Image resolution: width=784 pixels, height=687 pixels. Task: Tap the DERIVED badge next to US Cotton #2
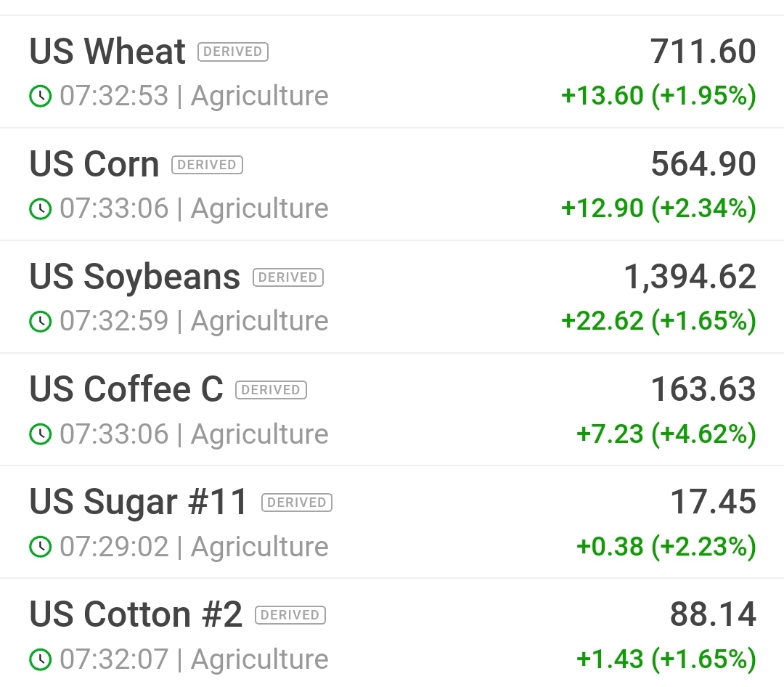pyautogui.click(x=290, y=615)
